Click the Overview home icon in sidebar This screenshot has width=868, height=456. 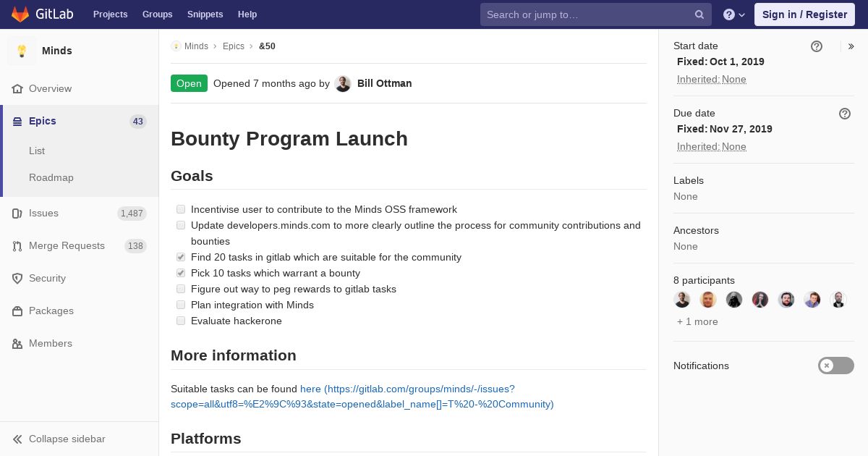pos(17,89)
